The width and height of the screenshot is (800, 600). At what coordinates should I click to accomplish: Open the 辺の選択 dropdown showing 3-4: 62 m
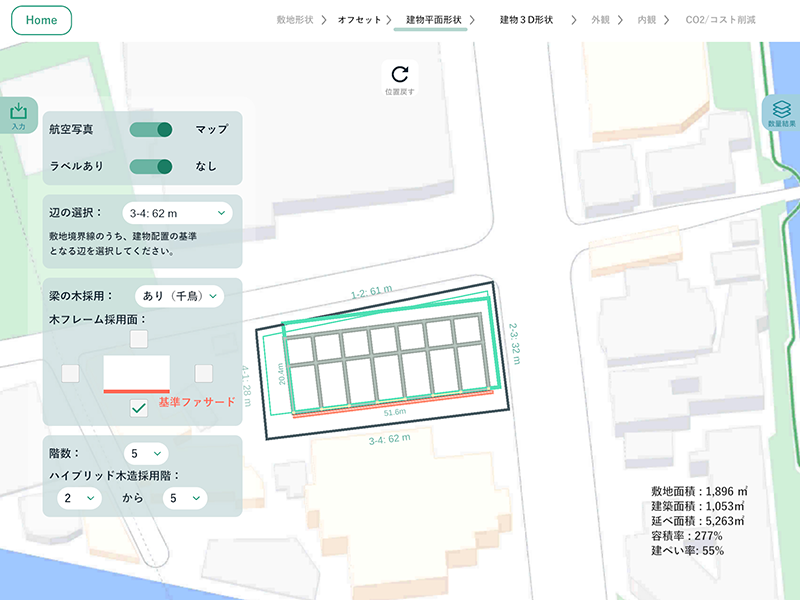[177, 213]
